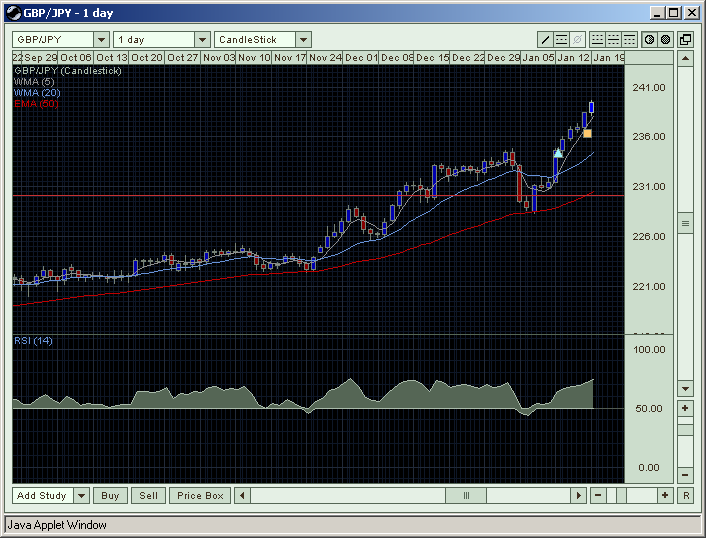Click the horizontal scrollbar thumb

coord(465,495)
